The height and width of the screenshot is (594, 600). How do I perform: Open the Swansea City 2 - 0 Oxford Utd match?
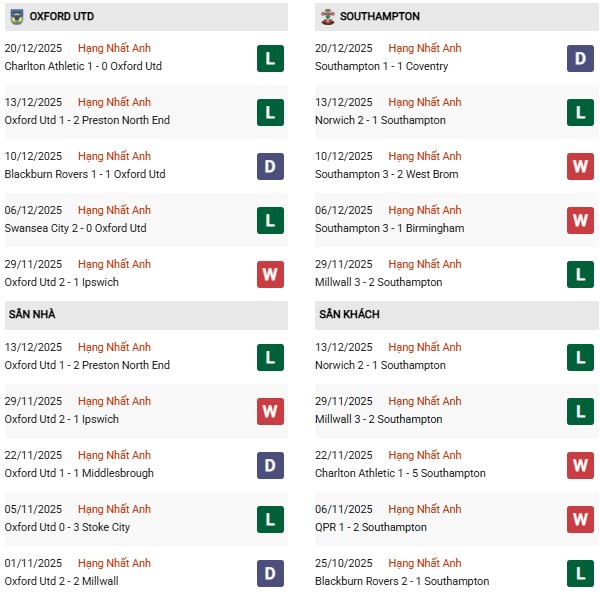(x=75, y=228)
